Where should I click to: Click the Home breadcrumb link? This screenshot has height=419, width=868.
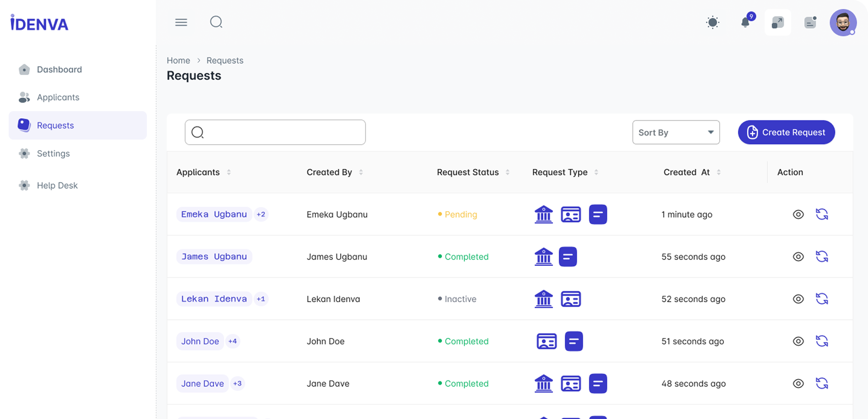(178, 61)
